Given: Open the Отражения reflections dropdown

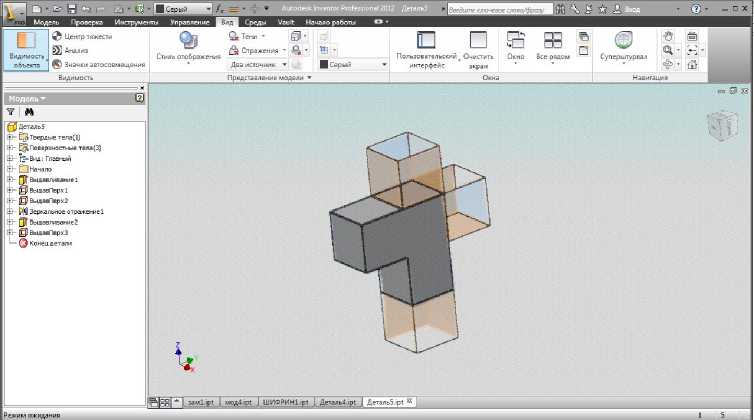Looking at the screenshot, I should click(257, 50).
